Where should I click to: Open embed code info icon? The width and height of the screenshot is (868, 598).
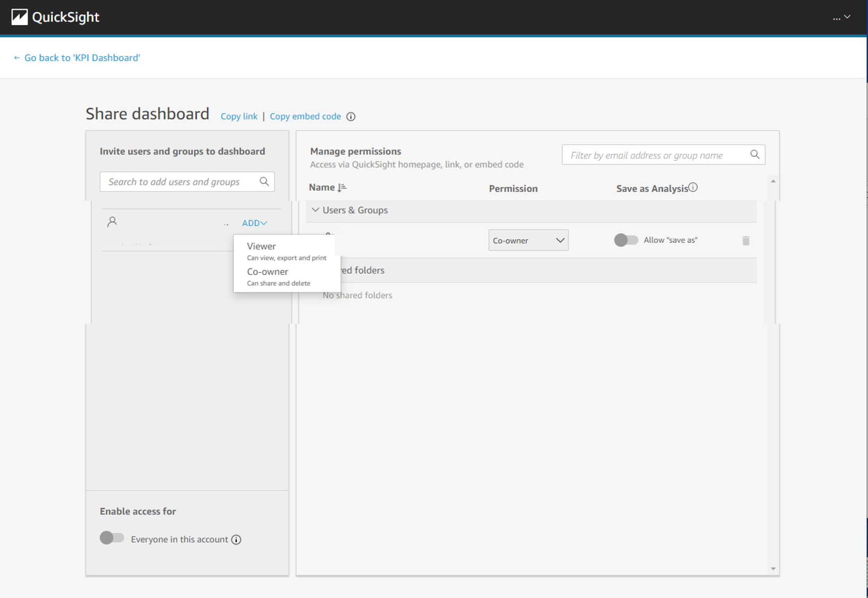[x=350, y=116]
